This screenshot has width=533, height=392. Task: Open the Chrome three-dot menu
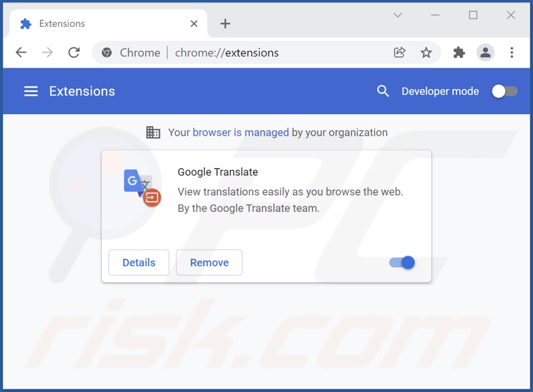tap(511, 53)
